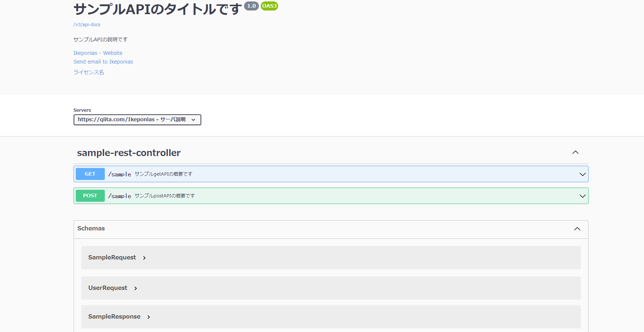Viewport: 644px width, 332px height.
Task: Visit the Ikeponias - Website link
Action: pyautogui.click(x=98, y=53)
